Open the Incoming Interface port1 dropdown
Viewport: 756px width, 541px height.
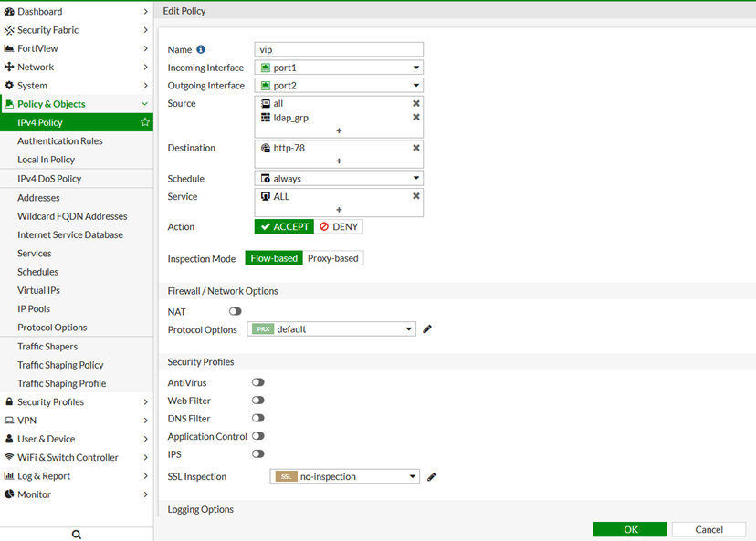pos(339,68)
